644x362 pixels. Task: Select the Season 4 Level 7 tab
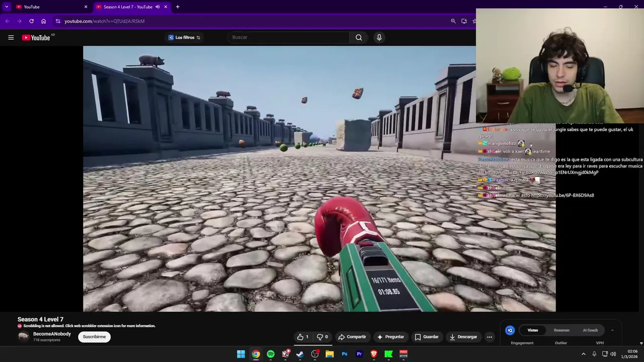click(132, 7)
